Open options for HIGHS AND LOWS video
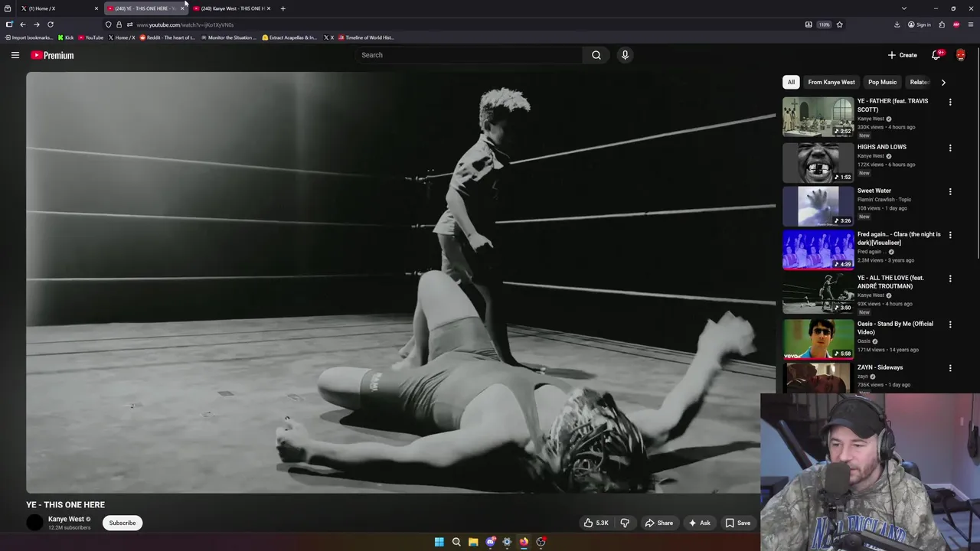 (950, 148)
